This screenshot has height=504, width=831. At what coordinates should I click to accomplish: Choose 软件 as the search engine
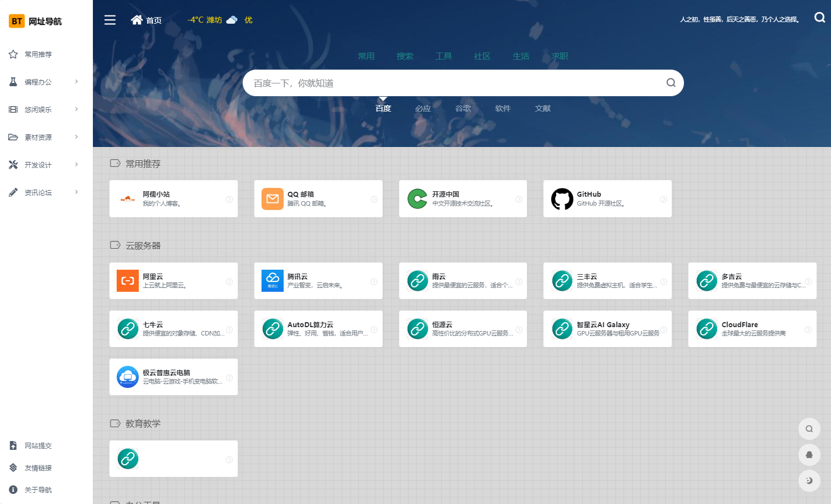pos(503,108)
